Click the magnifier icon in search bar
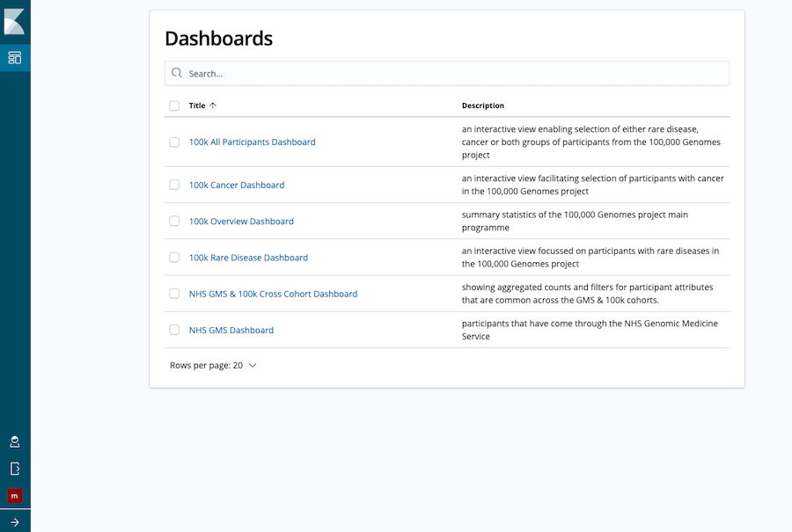 coord(176,73)
